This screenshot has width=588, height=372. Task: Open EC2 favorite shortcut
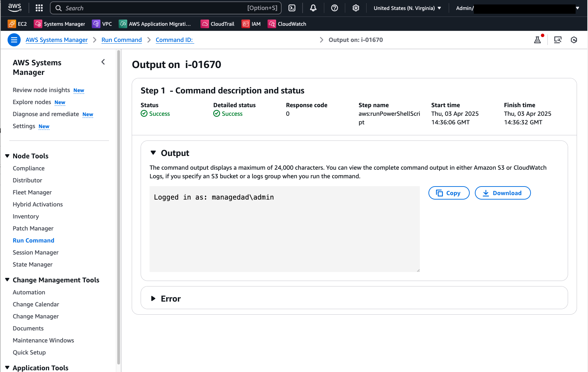pos(18,24)
